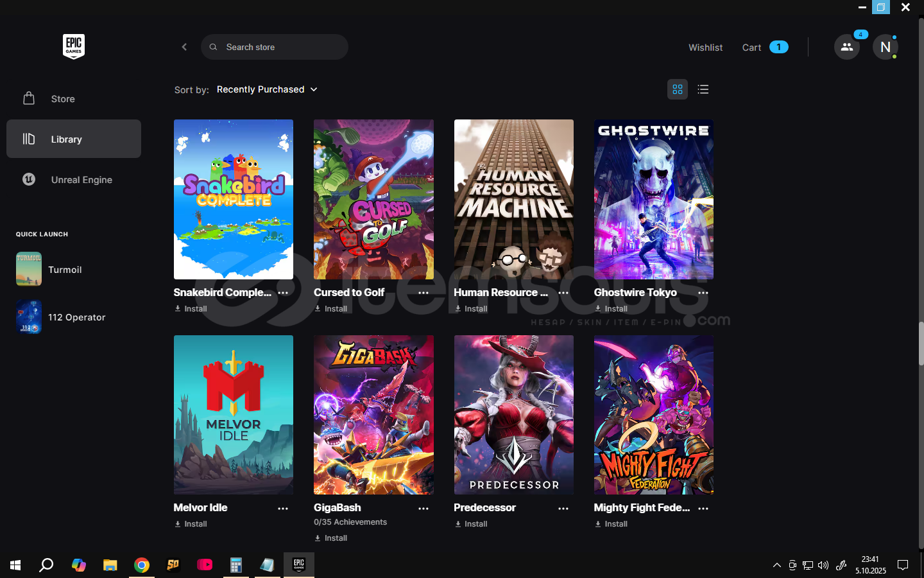Switch to list view
Image resolution: width=924 pixels, height=578 pixels.
(x=703, y=89)
